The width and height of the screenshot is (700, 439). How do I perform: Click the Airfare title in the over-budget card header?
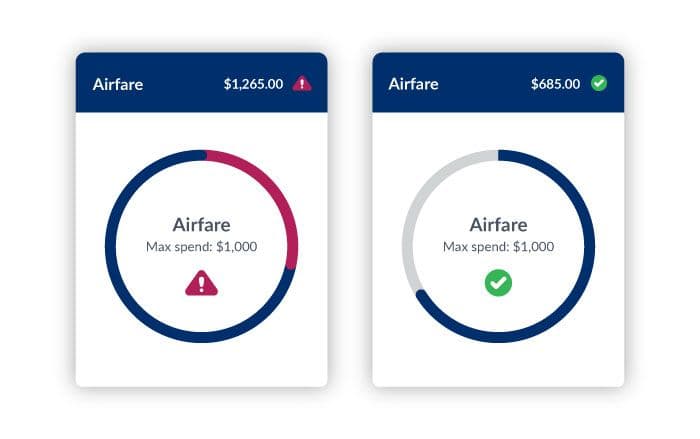(x=118, y=84)
